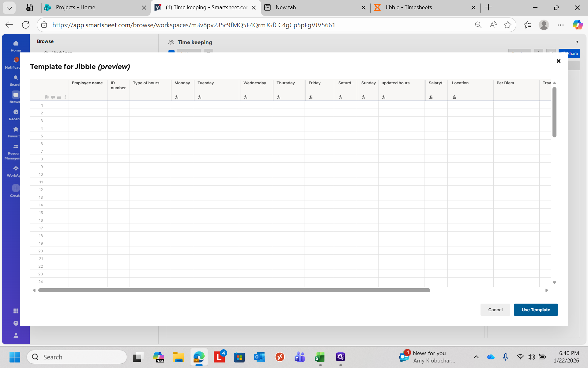This screenshot has width=588, height=368.
Task: Click the attachments paperclip column icon
Action: pyautogui.click(x=47, y=97)
